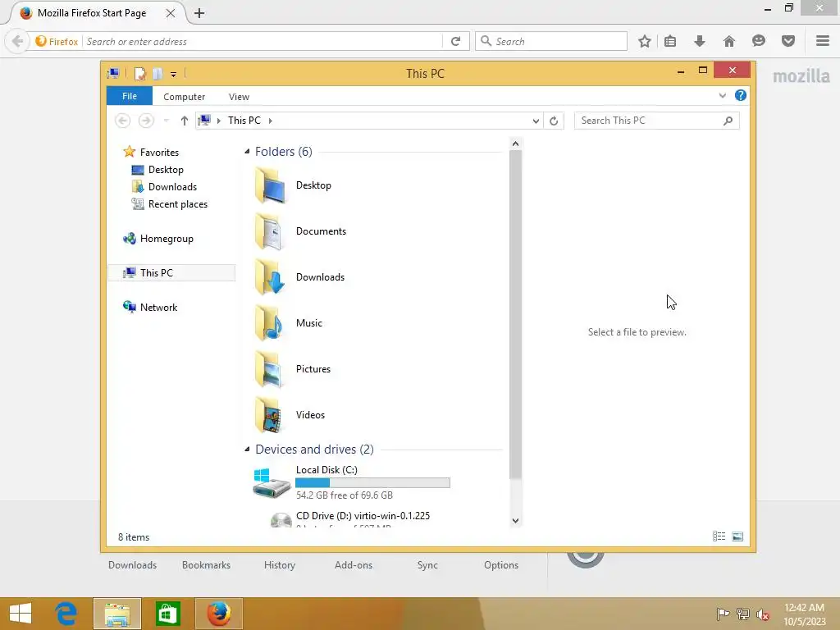Open the Firefox downloads arrow icon
840x630 pixels.
tap(700, 41)
